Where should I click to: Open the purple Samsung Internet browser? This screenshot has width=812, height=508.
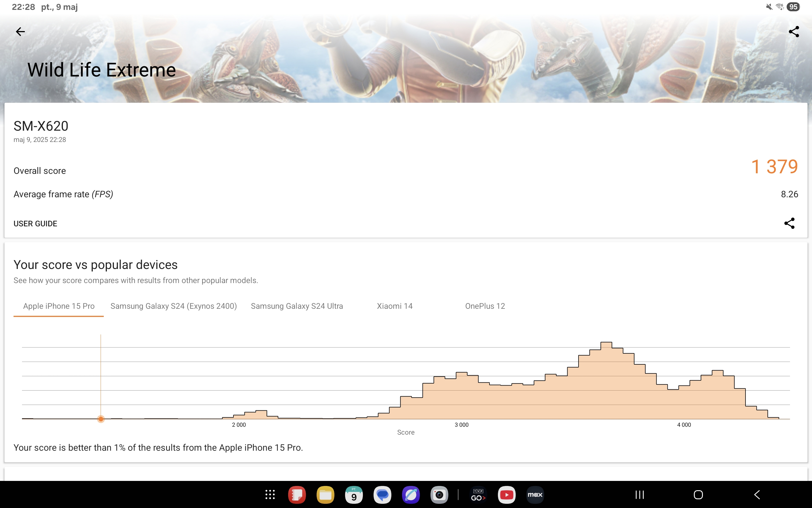(x=411, y=494)
